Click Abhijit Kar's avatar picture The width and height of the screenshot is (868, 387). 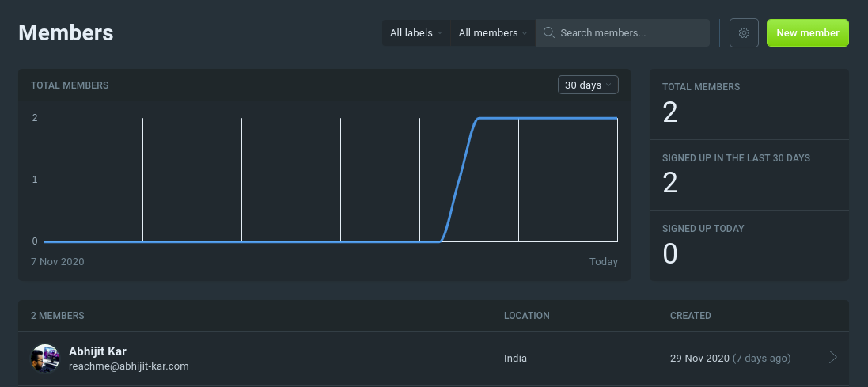click(45, 359)
